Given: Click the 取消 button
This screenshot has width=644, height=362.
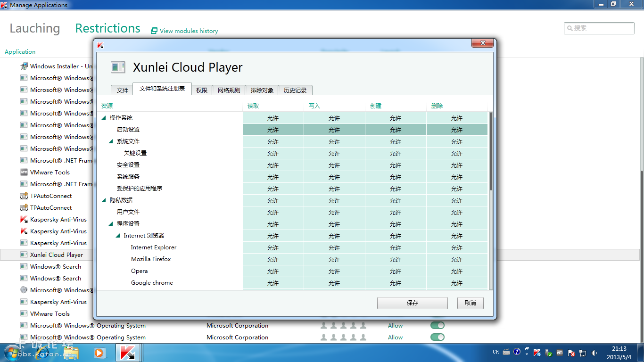Looking at the screenshot, I should click(471, 303).
